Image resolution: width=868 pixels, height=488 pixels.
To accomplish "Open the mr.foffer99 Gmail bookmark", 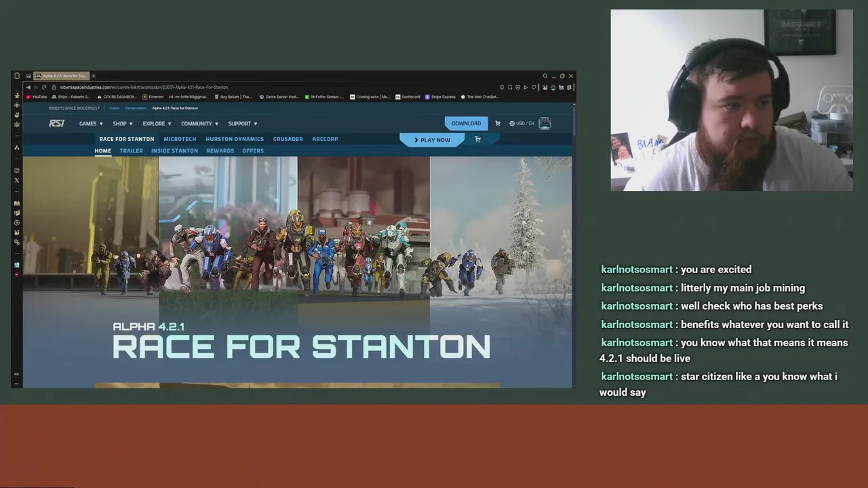I will (x=189, y=97).
